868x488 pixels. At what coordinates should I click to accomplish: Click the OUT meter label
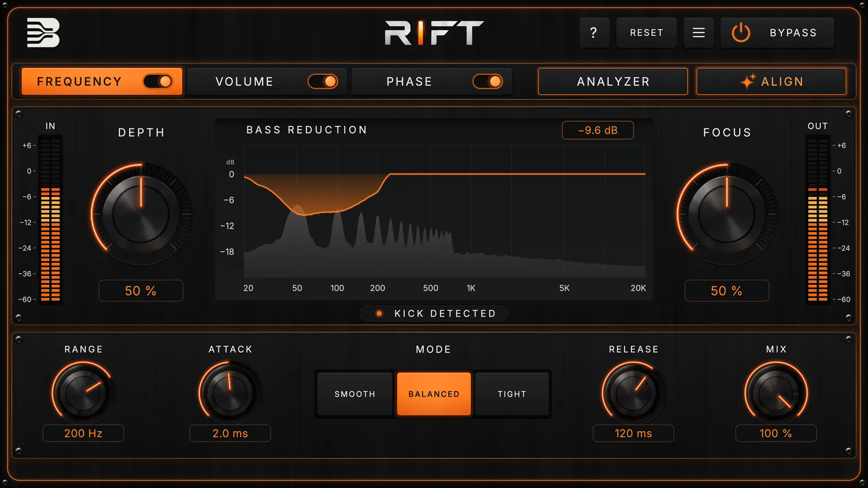(818, 126)
